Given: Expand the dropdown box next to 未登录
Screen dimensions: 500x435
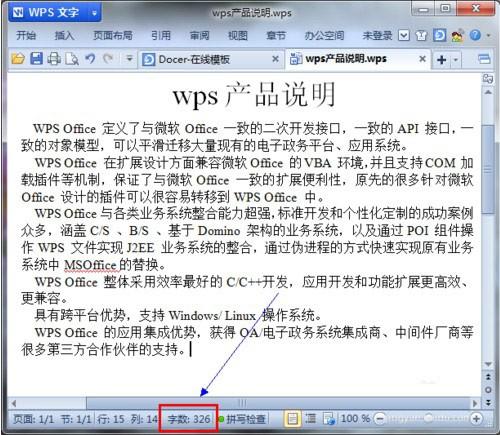Looking at the screenshot, I should 404,35.
